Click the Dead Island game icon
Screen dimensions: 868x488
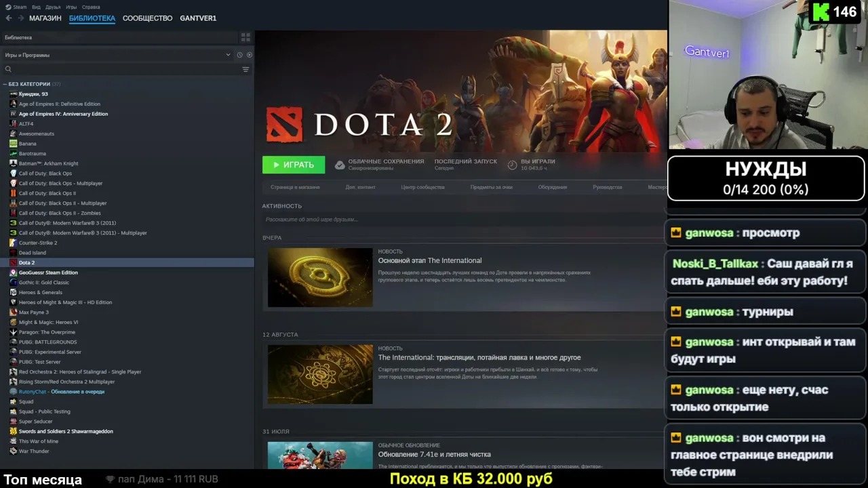pyautogui.click(x=13, y=253)
